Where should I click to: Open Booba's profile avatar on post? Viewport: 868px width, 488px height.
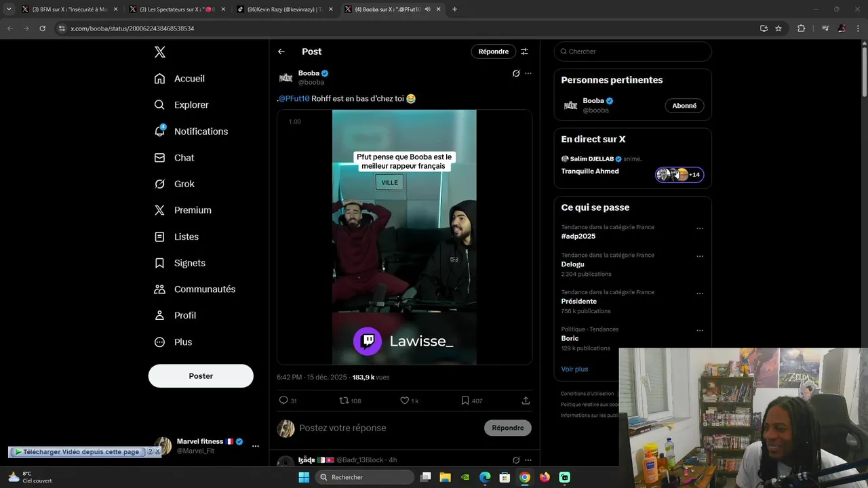pos(285,77)
